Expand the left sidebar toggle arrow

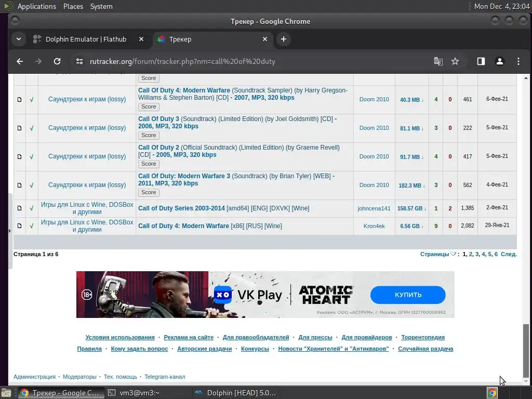(x=9, y=231)
